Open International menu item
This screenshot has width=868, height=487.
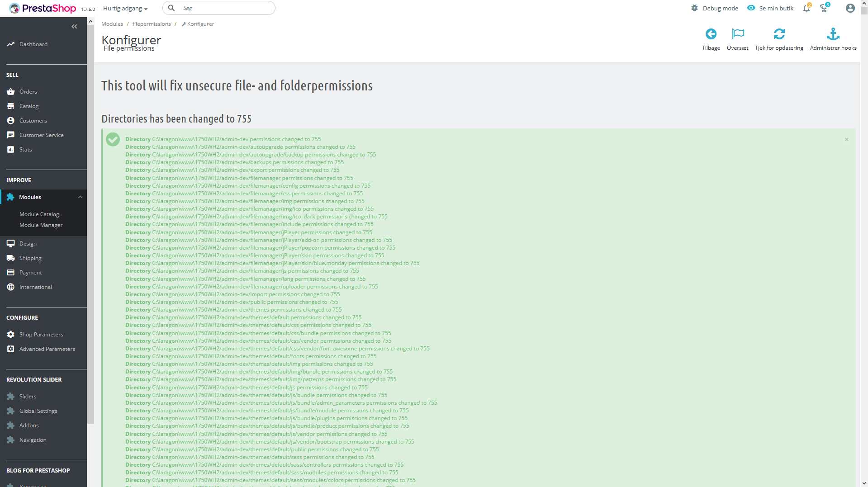[x=36, y=287]
